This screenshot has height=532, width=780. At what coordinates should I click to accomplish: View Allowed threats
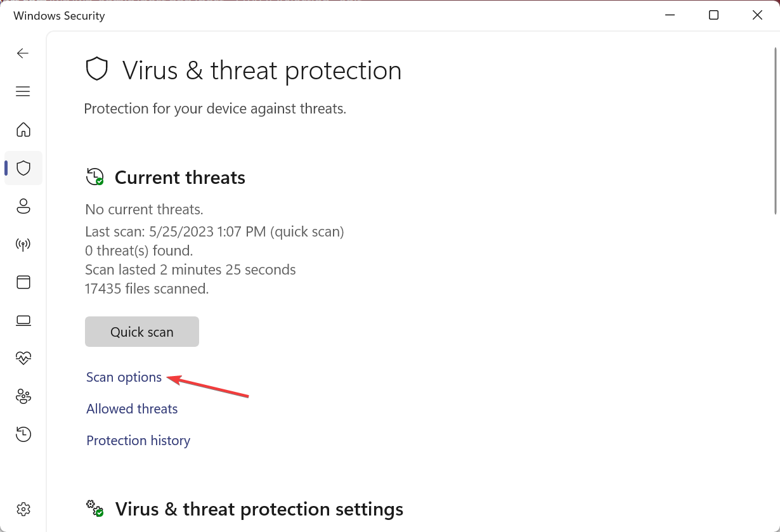(132, 408)
